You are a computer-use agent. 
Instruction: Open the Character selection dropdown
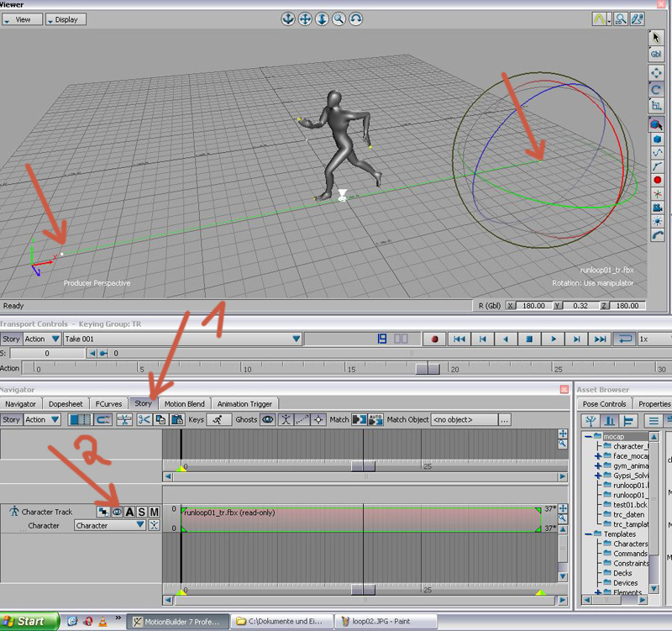coord(140,525)
